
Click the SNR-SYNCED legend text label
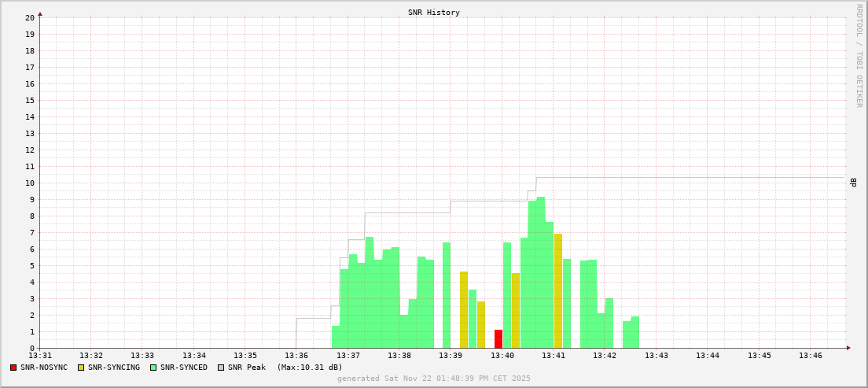pos(184,368)
